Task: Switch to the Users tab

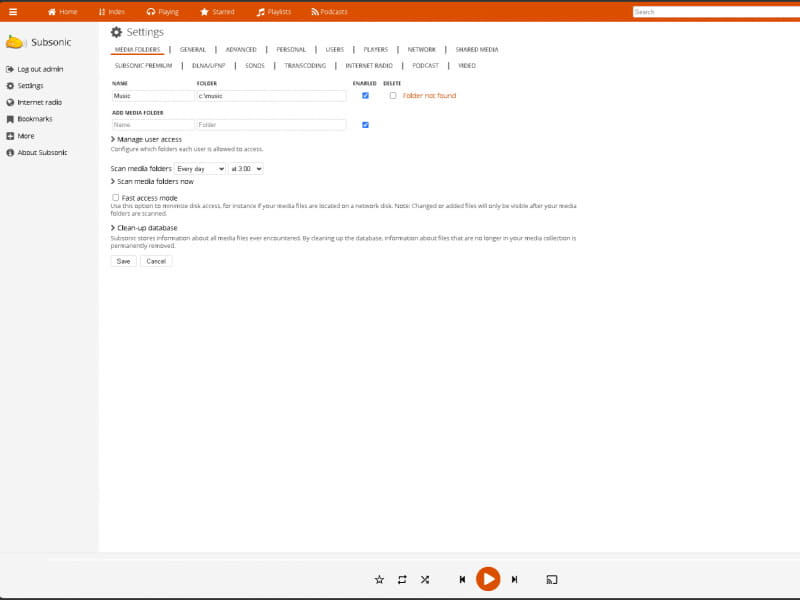Action: 335,49
